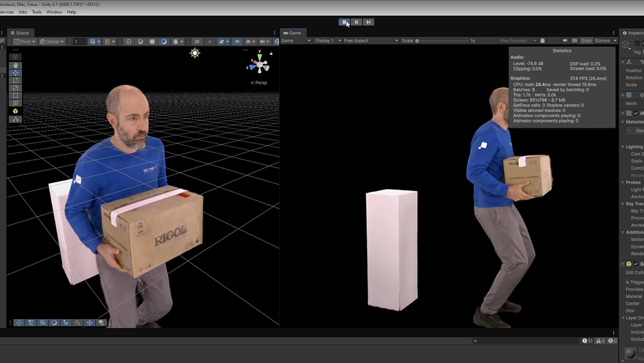Click the Scene Gizmos globe icon
Image resolution: width=644 pixels, height=363 pixels.
point(277,41)
